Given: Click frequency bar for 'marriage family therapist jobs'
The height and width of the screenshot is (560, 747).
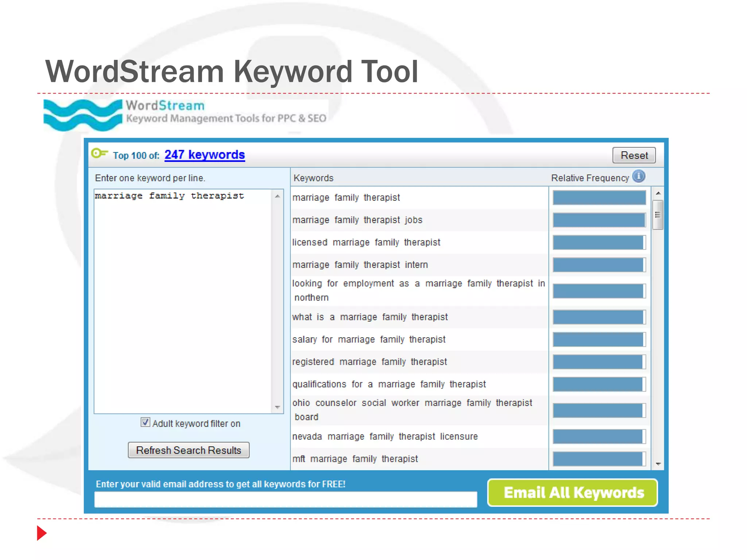Looking at the screenshot, I should pos(599,220).
